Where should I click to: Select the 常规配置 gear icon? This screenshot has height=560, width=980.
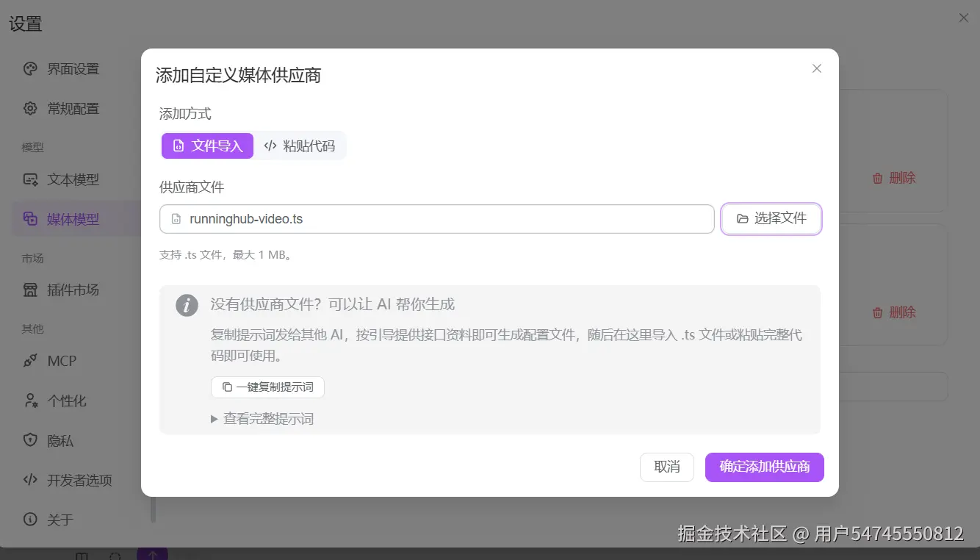pos(30,109)
